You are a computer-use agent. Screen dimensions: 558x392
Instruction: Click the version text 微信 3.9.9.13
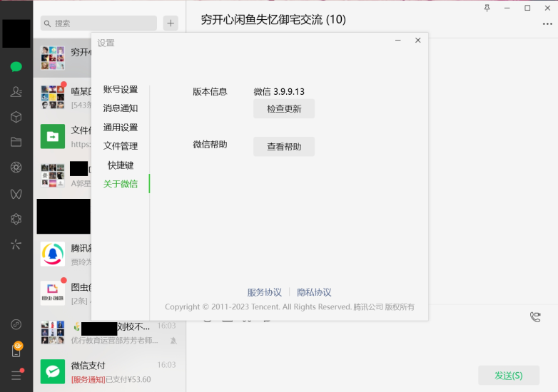click(279, 92)
